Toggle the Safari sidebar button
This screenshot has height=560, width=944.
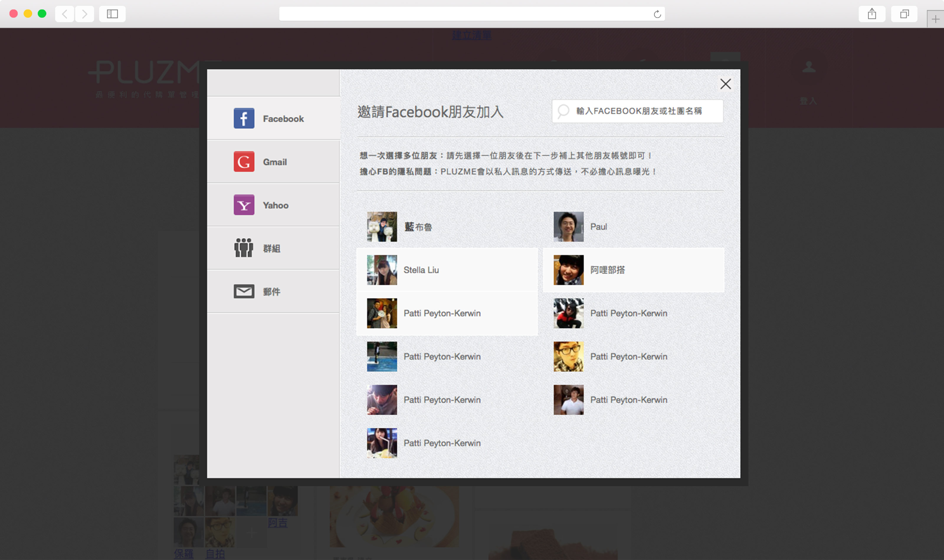pos(112,14)
